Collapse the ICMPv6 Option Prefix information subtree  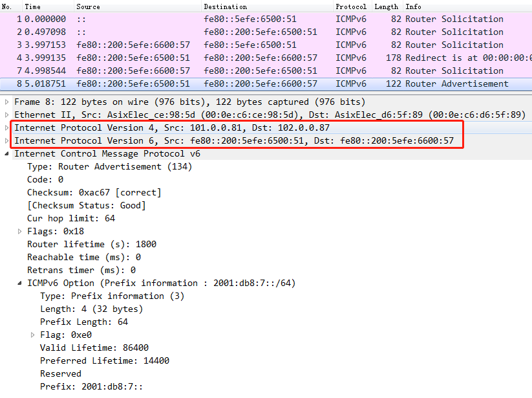[x=19, y=283]
